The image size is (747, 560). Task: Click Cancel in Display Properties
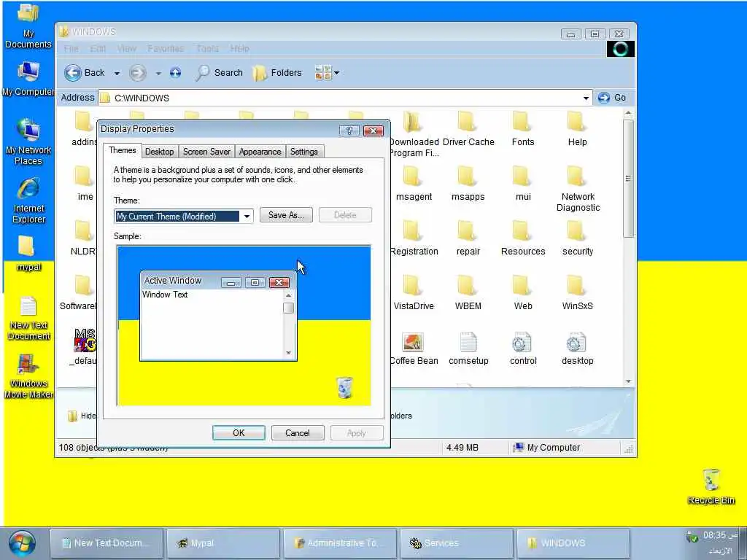tap(298, 433)
